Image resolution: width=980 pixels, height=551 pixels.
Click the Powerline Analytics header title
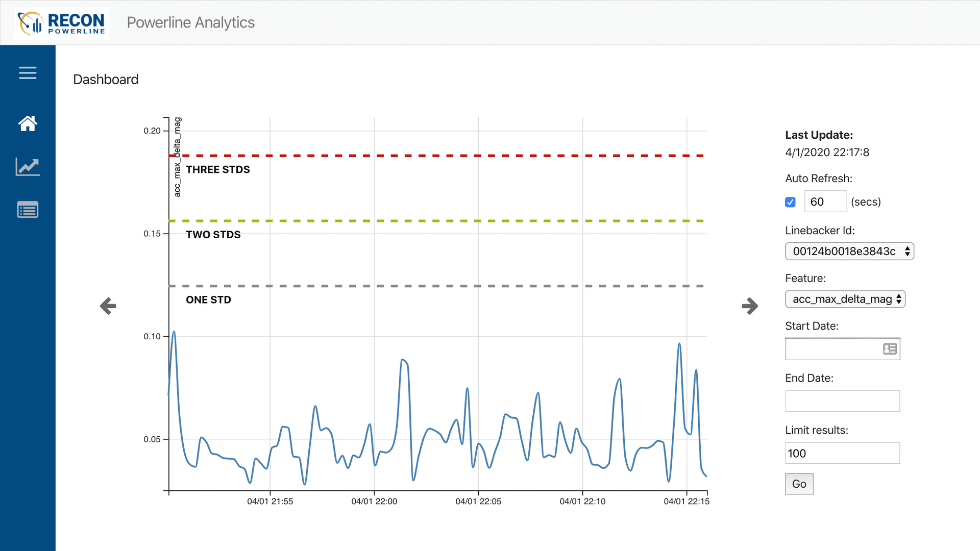190,22
